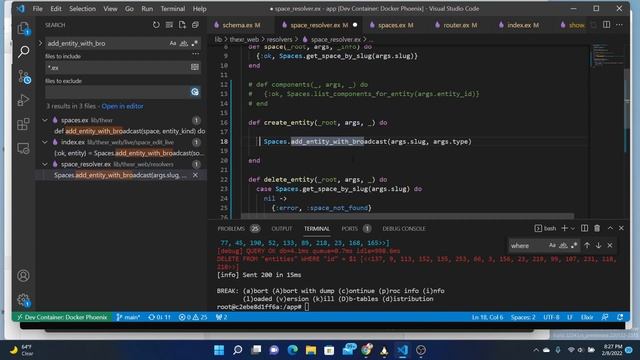
Task: Toggle Match Case in terminal find
Action: 552,245
